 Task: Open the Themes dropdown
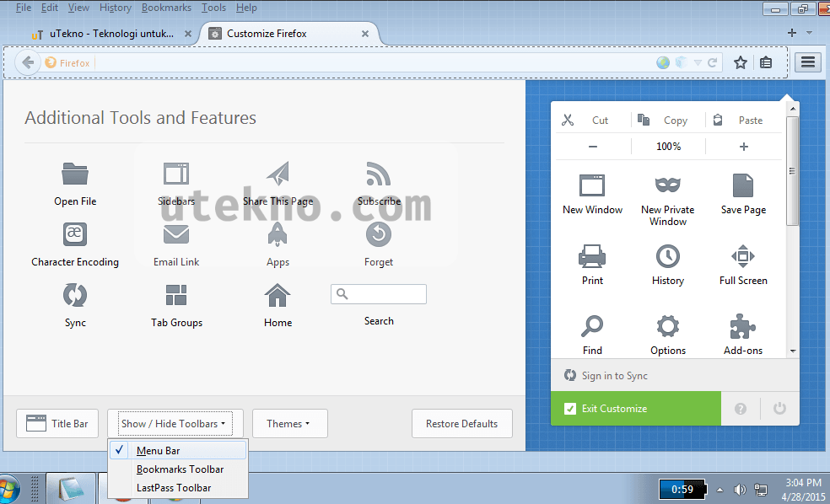[290, 424]
